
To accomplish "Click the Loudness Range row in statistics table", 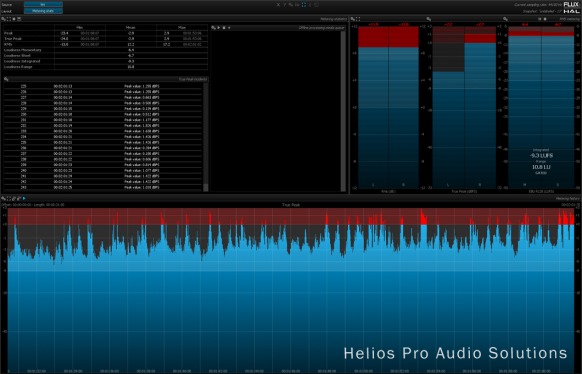I will [105, 67].
